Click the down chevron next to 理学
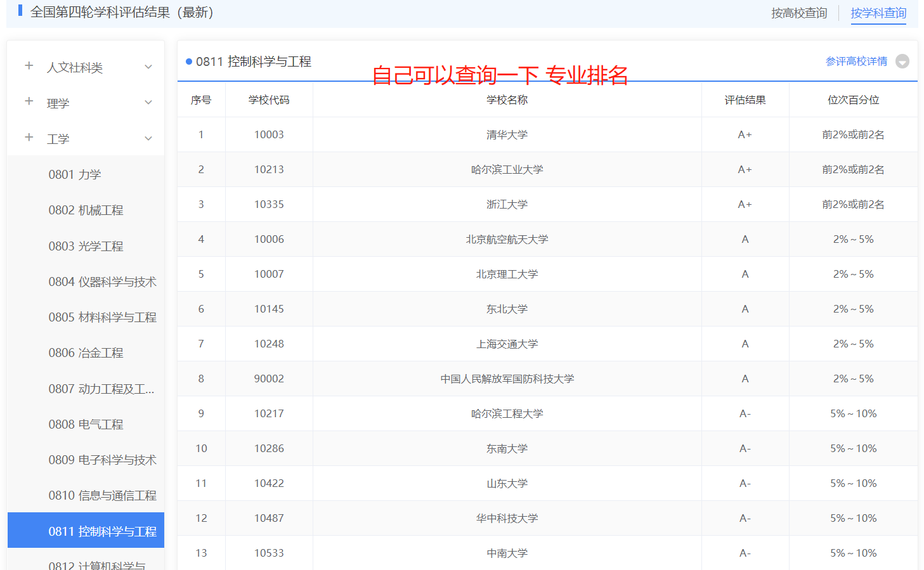The height and width of the screenshot is (570, 924). [x=148, y=102]
